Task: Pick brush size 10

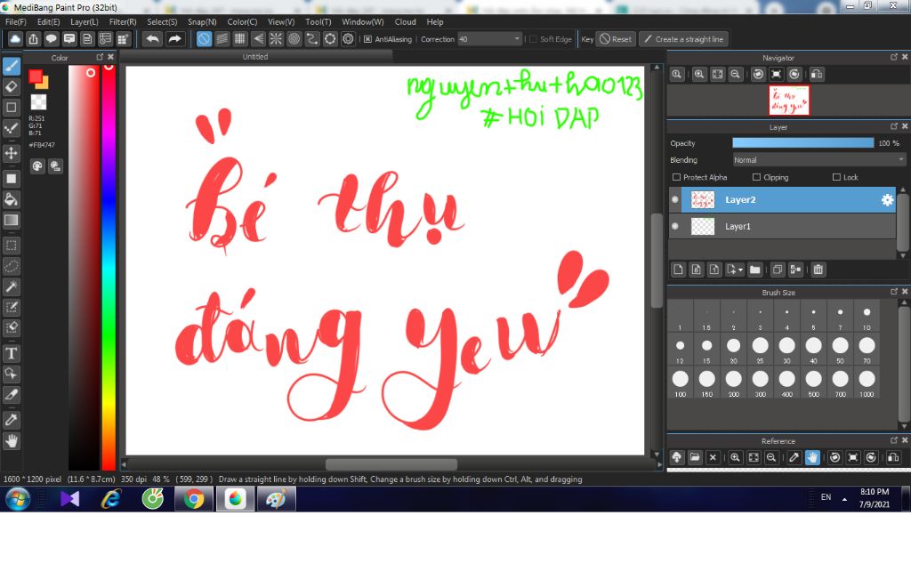Action: click(x=867, y=316)
